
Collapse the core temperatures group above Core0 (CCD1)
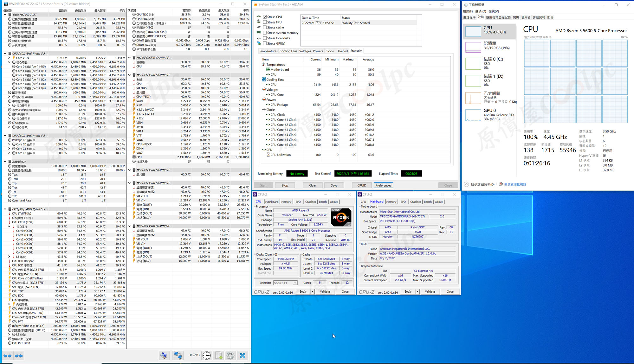coord(10,227)
